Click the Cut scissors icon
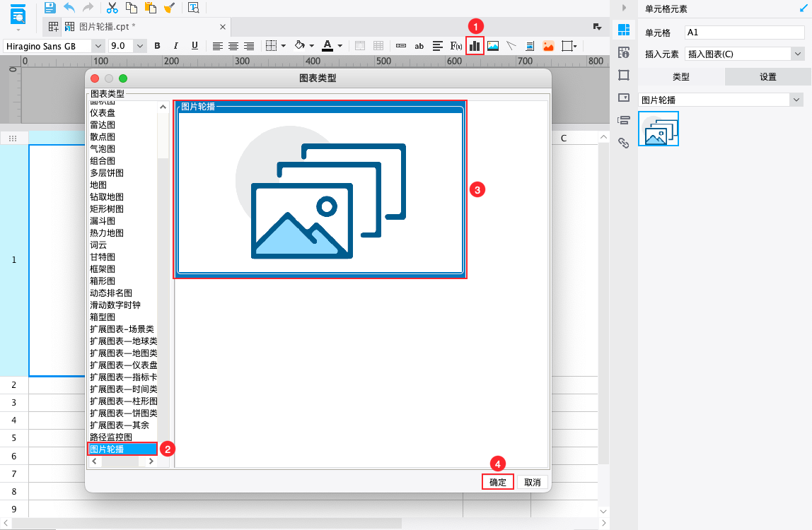The width and height of the screenshot is (812, 530). click(112, 8)
